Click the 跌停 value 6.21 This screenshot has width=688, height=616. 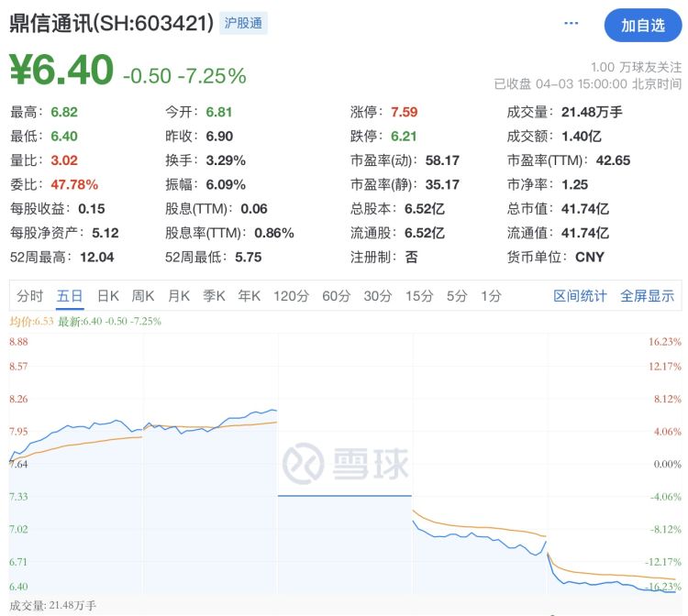pyautogui.click(x=404, y=137)
